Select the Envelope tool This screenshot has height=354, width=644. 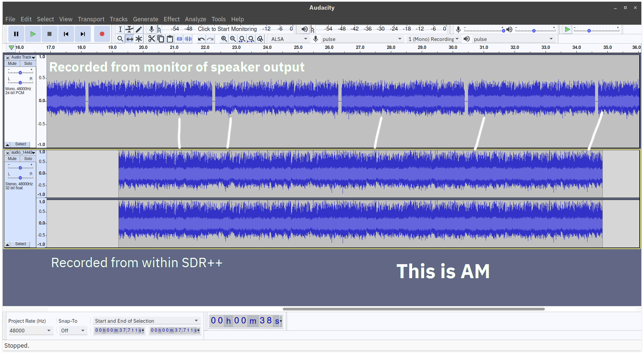coord(129,29)
